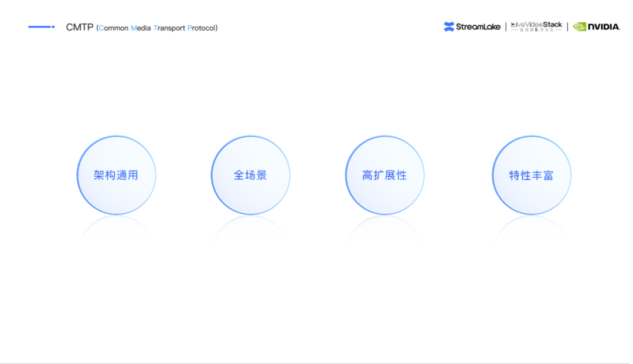Open the LiveVideoStack logo

point(536,25)
